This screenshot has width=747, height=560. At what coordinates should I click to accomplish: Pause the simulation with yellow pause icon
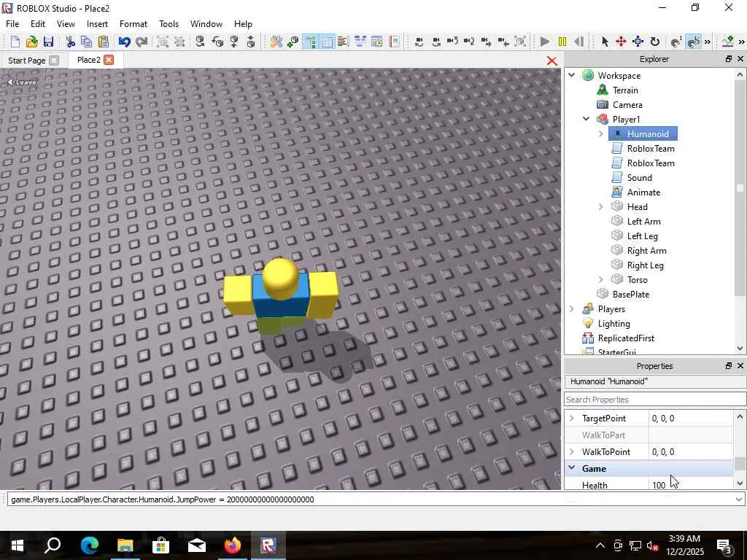point(562,42)
